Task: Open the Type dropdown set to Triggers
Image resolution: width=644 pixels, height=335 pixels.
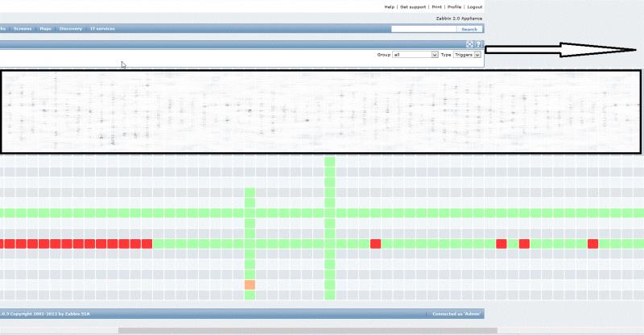Action: (467, 55)
